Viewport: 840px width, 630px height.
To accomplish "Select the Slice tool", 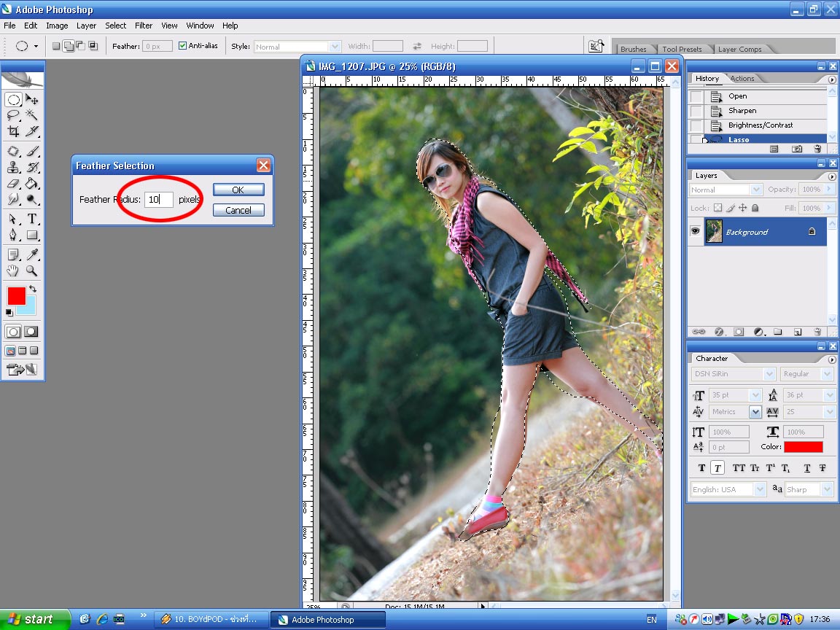I will tap(31, 131).
